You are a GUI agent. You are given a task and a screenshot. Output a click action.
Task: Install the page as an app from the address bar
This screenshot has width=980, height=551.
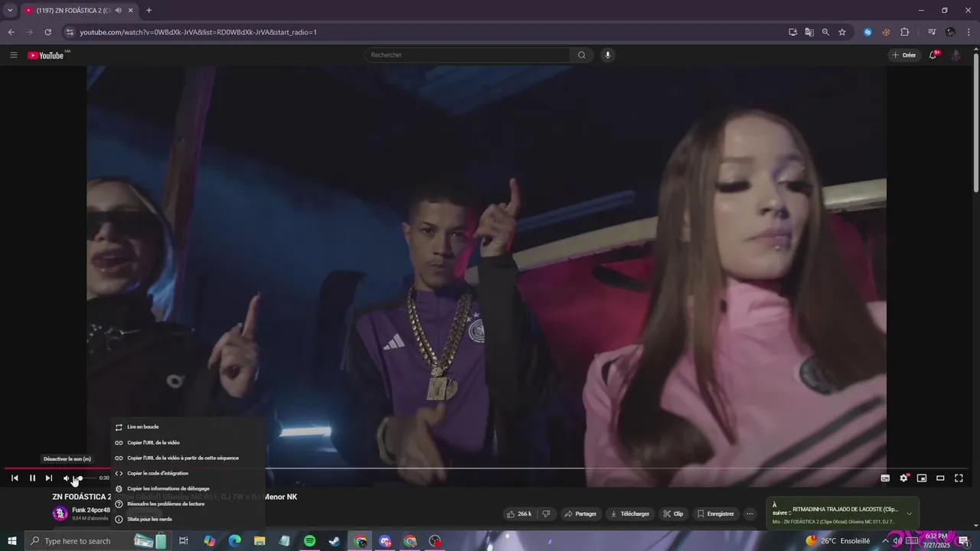click(x=792, y=32)
